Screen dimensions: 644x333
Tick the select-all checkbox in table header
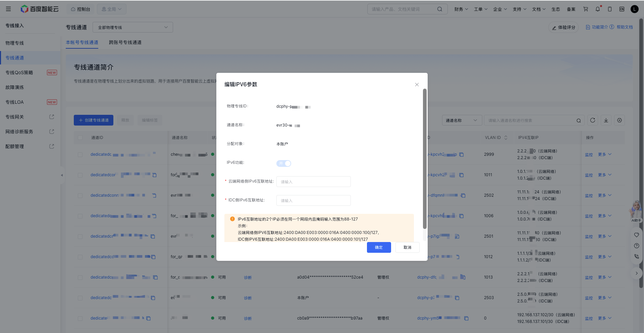pyautogui.click(x=80, y=138)
